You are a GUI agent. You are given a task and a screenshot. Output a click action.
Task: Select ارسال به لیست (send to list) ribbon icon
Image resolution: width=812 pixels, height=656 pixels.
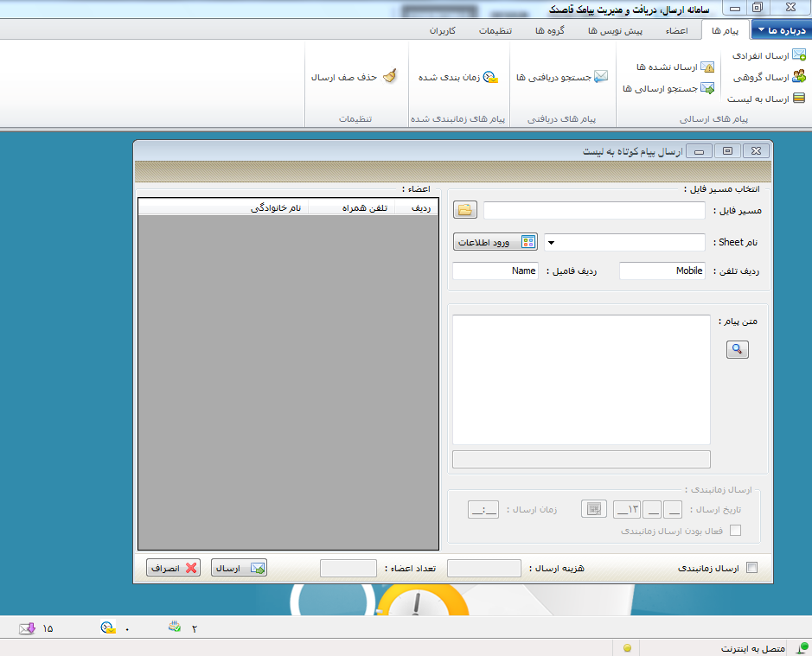(x=798, y=99)
